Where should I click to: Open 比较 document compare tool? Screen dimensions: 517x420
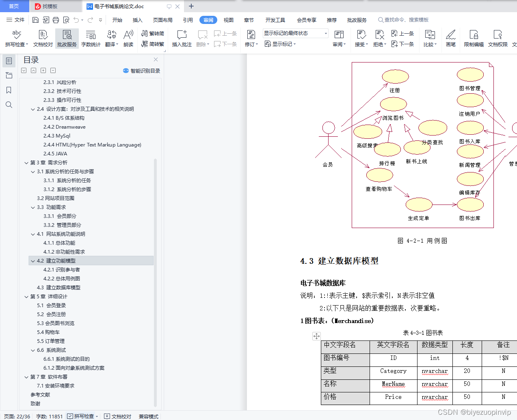pos(430,39)
